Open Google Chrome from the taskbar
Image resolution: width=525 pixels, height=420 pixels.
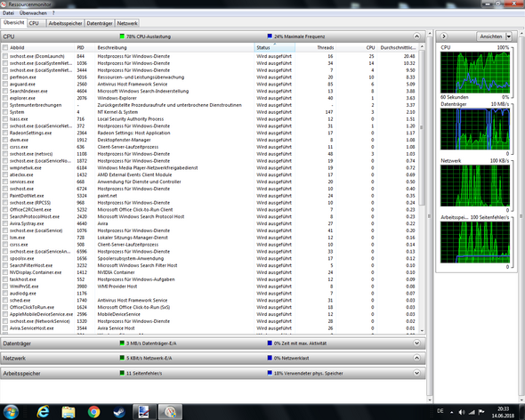[x=93, y=412]
